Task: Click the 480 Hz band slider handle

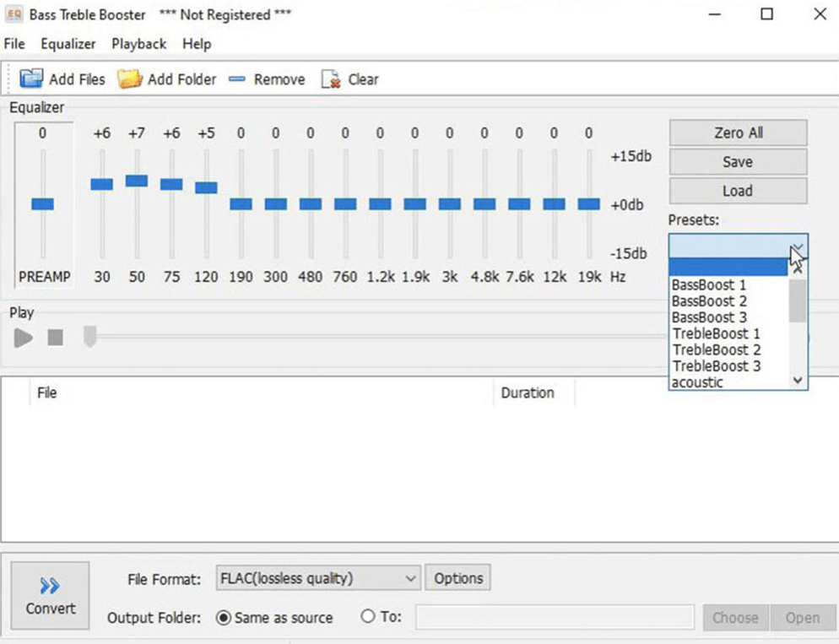Action: (311, 203)
